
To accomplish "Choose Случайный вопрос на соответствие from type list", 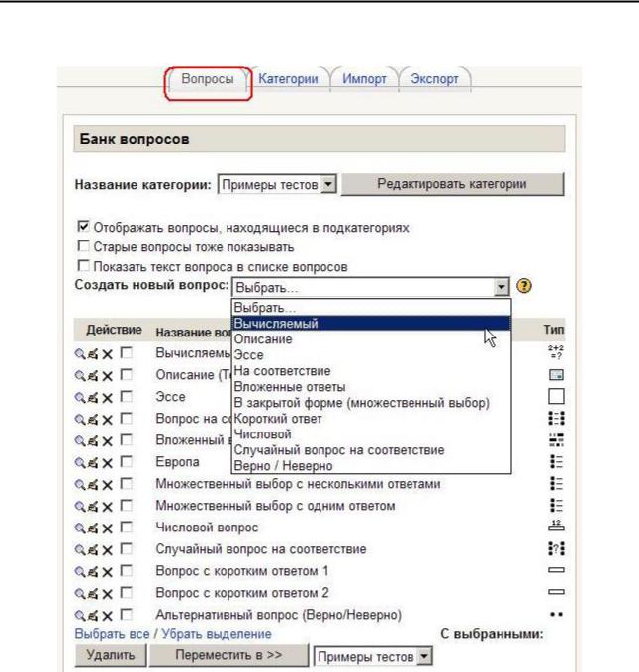I will point(371,450).
